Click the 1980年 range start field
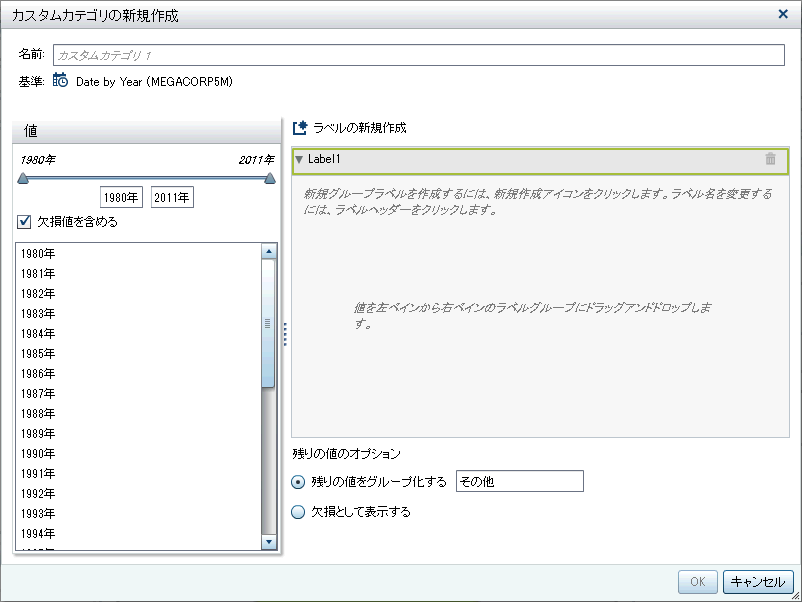 click(122, 198)
